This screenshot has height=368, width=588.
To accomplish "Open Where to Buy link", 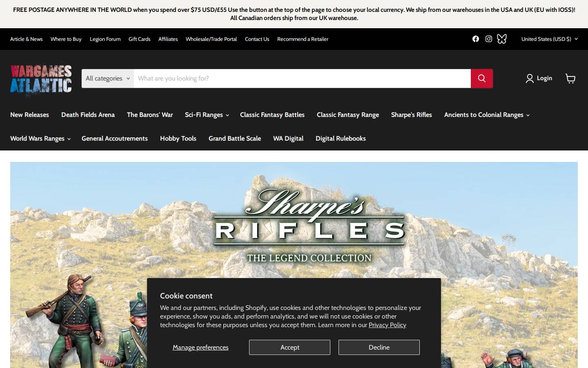I will [x=66, y=39].
